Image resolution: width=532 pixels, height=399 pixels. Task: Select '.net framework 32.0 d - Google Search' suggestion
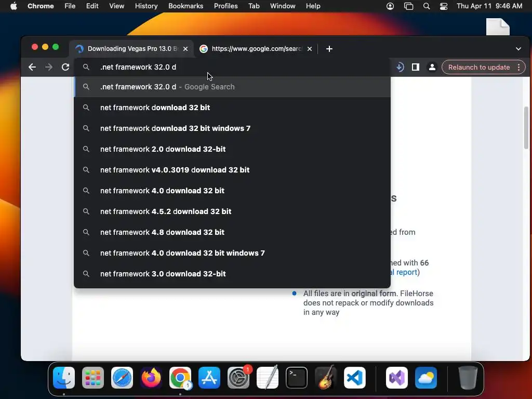pyautogui.click(x=232, y=87)
